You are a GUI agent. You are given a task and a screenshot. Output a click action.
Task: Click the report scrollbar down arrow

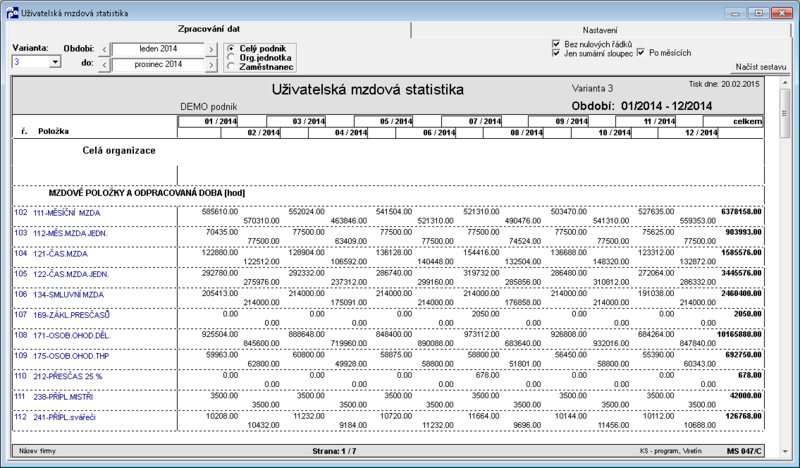[785, 451]
